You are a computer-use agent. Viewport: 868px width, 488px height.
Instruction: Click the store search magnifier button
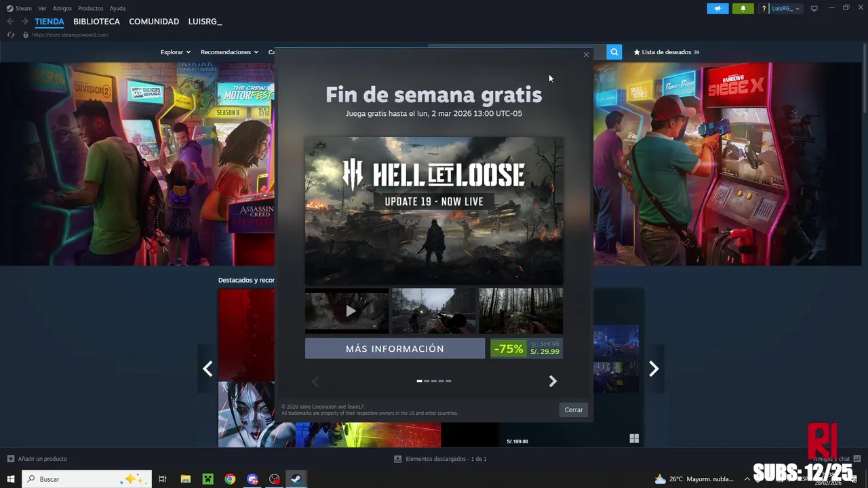614,52
